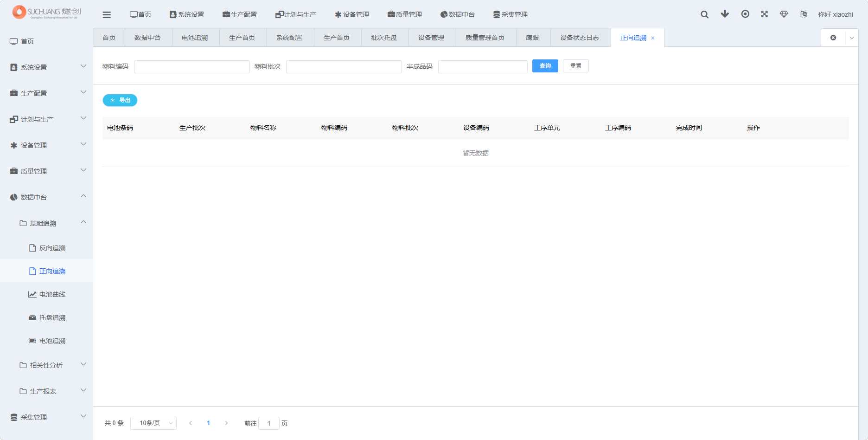Focus the 物料编码 input field

pyautogui.click(x=192, y=67)
